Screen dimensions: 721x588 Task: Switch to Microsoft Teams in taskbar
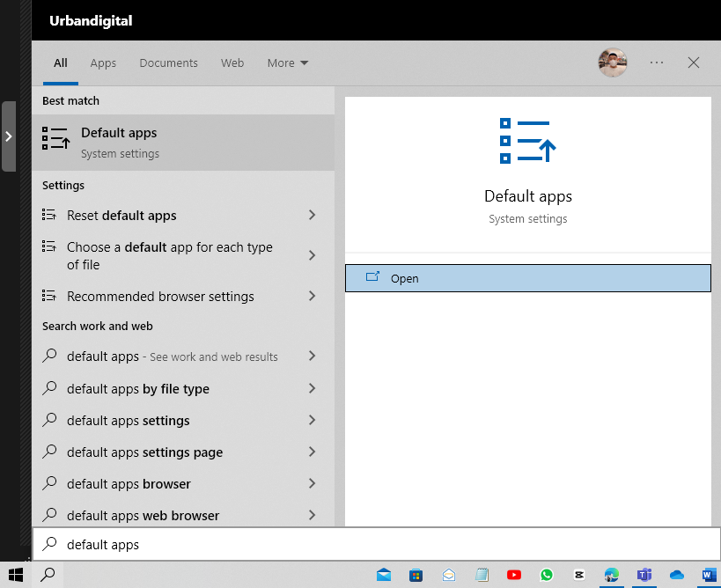(644, 575)
